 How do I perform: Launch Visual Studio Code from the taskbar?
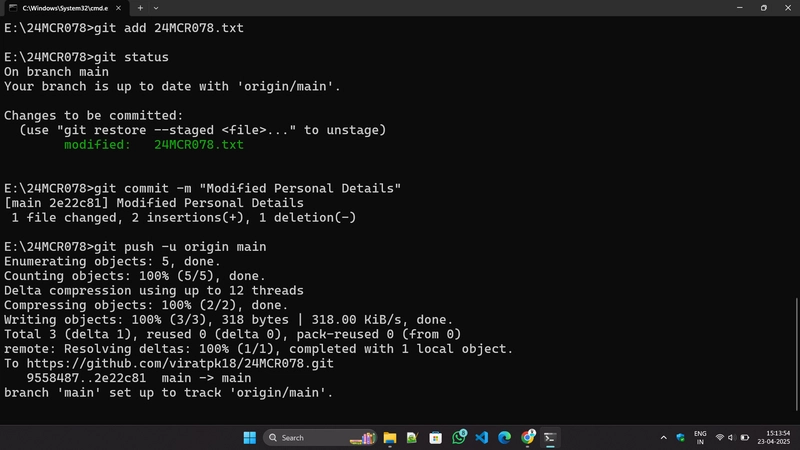(x=482, y=438)
